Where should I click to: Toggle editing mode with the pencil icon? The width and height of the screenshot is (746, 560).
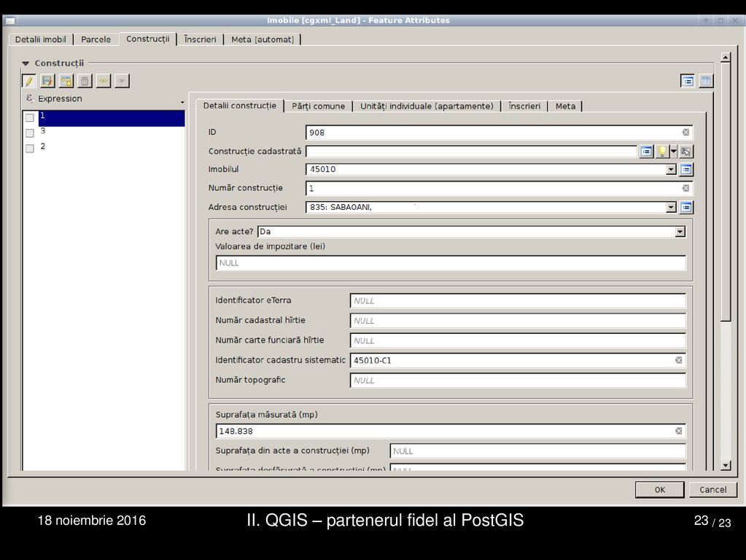29,81
